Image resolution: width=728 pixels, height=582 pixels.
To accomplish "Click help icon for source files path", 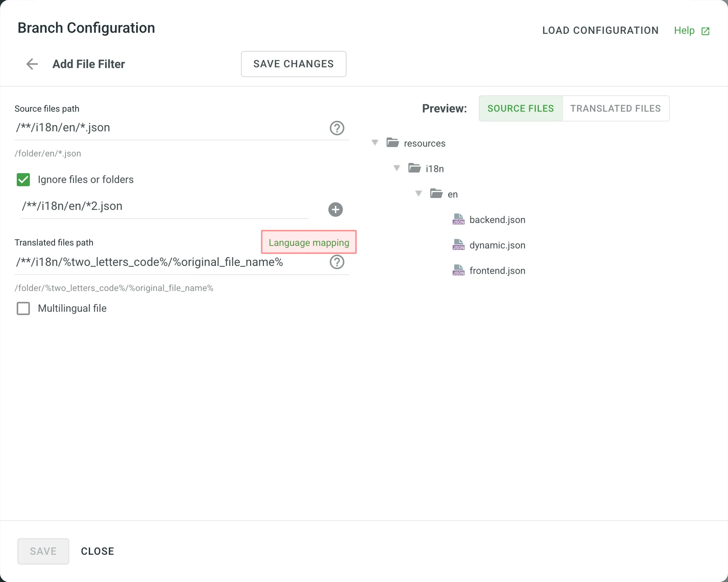I will [337, 128].
